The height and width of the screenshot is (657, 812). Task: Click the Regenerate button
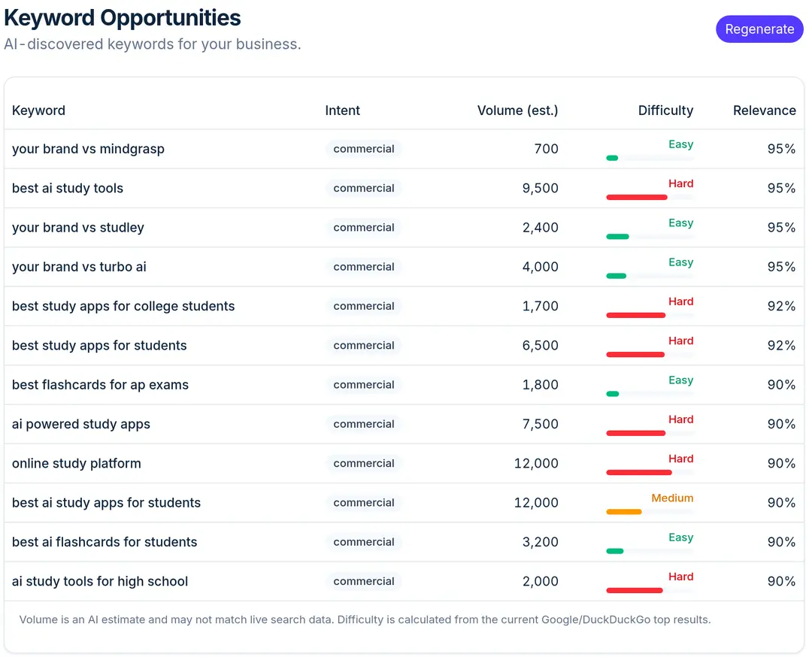(759, 29)
